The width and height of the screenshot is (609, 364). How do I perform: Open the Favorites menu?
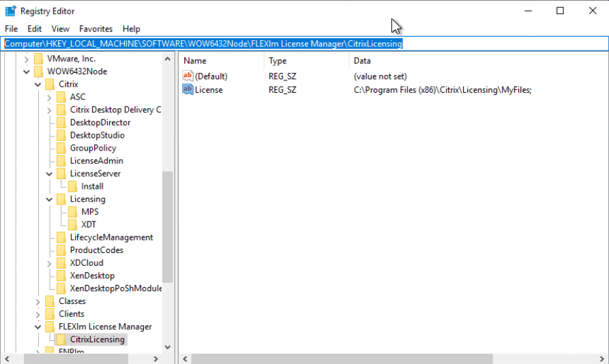tap(95, 29)
